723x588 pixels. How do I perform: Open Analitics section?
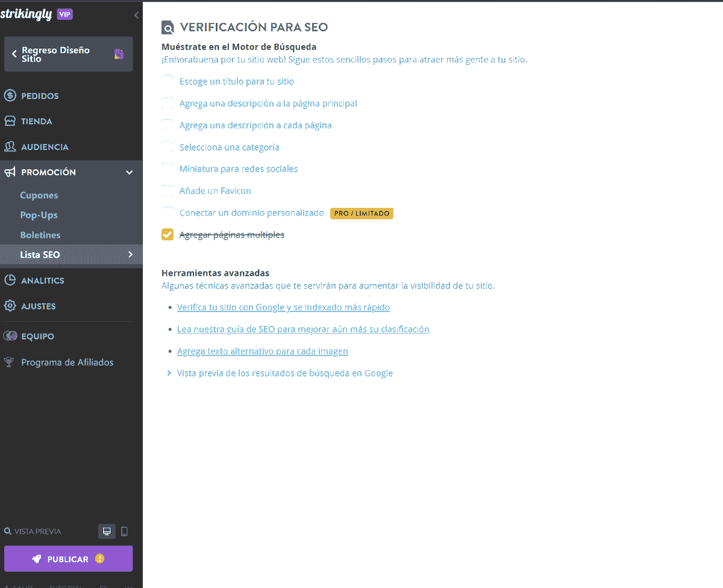(42, 281)
